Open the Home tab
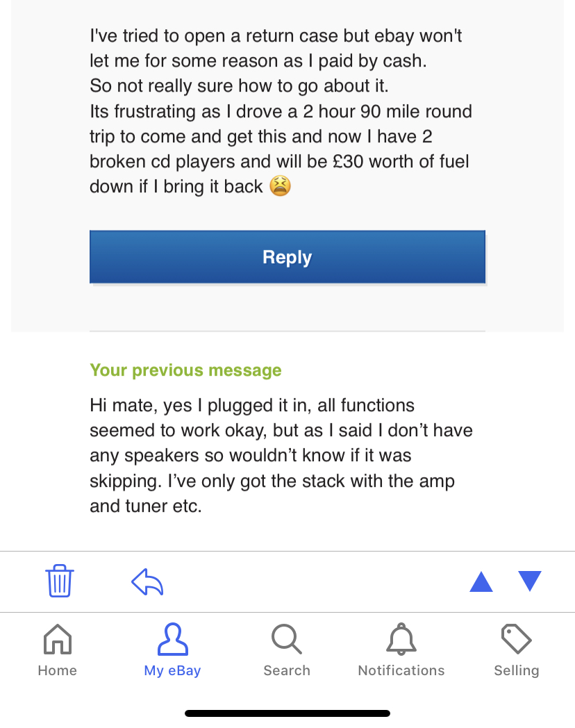This screenshot has height=728, width=575. click(58, 650)
